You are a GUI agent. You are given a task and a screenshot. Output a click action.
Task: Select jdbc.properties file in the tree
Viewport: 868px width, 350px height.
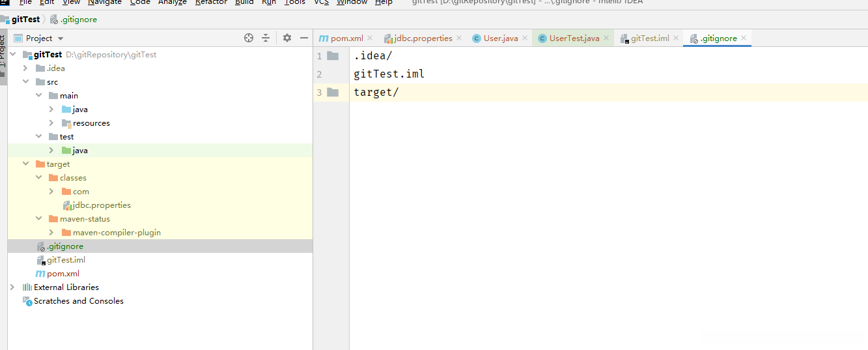click(96, 205)
